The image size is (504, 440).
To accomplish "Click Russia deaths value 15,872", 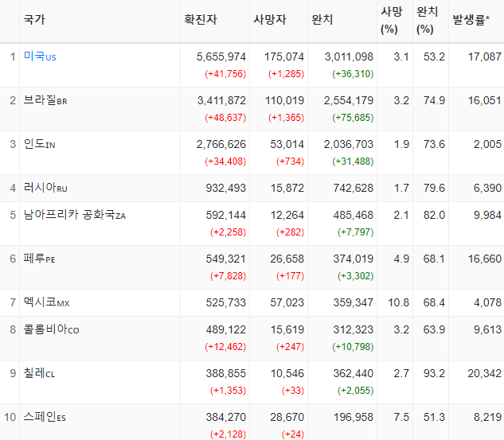I will tap(287, 188).
